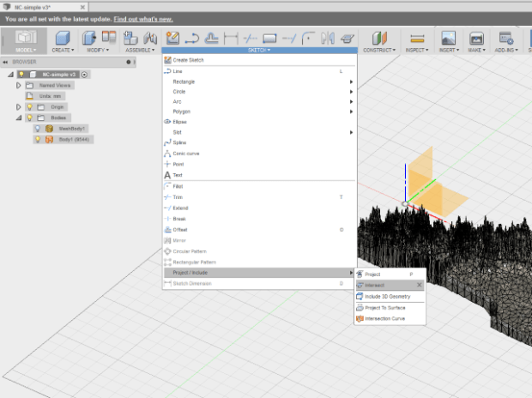Collapse the SKETCH dropdown menu
532x398 pixels.
[259, 51]
